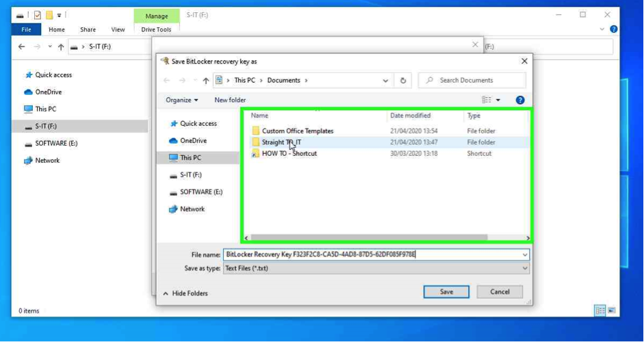Viewport: 644px width, 342px height.
Task: Open the Organize dropdown menu
Action: coord(181,100)
